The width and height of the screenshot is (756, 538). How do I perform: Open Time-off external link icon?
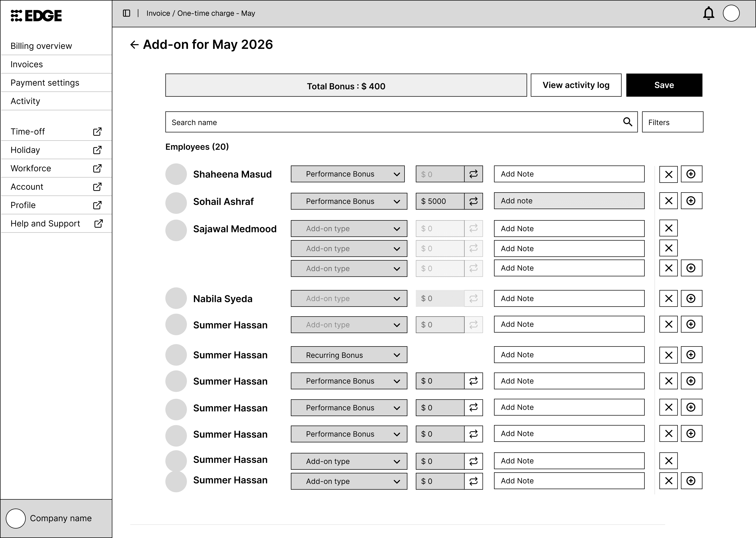[x=97, y=132]
